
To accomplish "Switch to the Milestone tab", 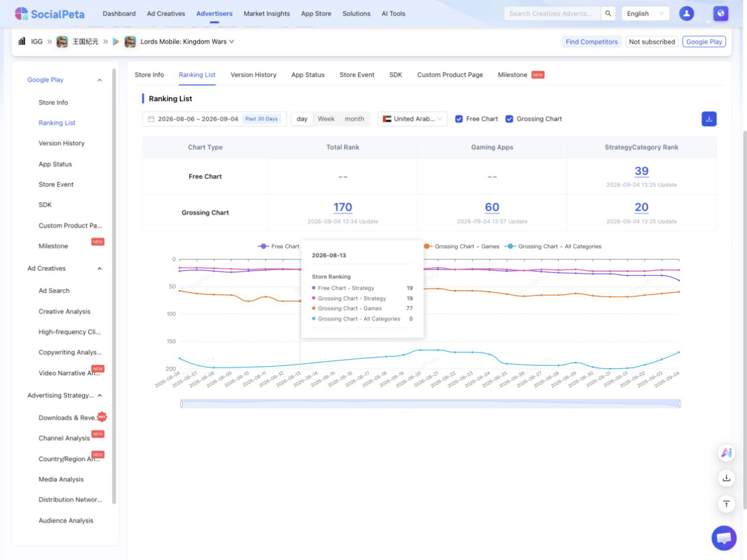I will click(521, 75).
